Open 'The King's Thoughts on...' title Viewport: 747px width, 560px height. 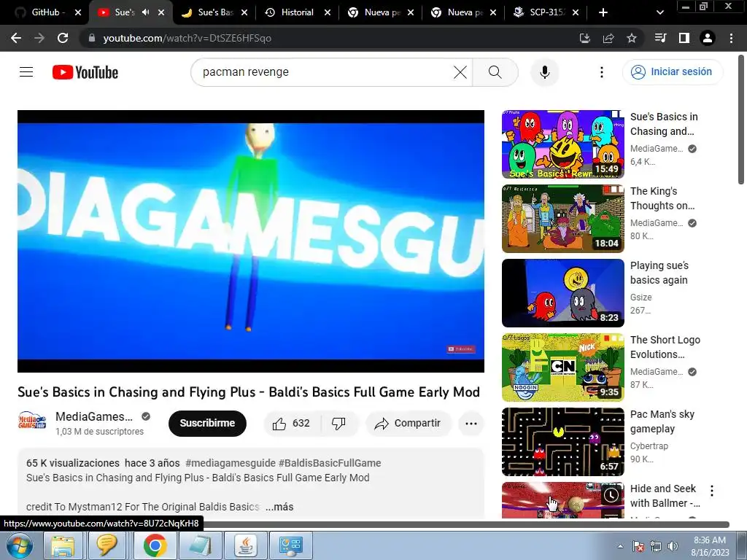662,198
